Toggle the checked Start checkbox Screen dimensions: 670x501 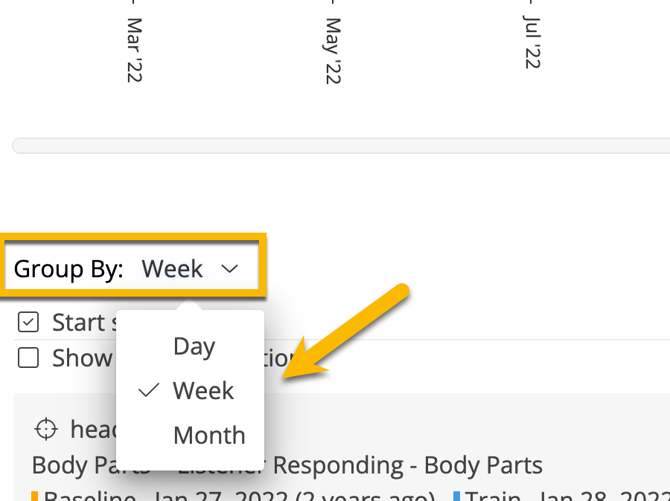[x=29, y=322]
